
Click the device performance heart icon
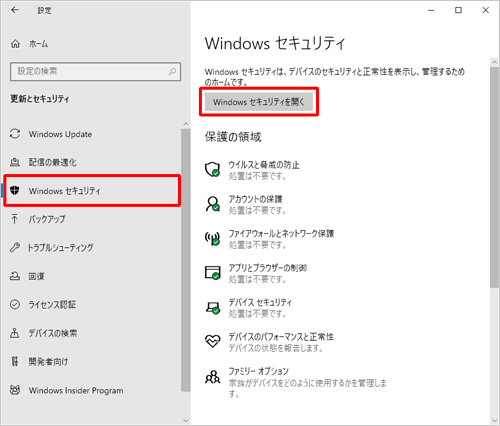tap(213, 341)
